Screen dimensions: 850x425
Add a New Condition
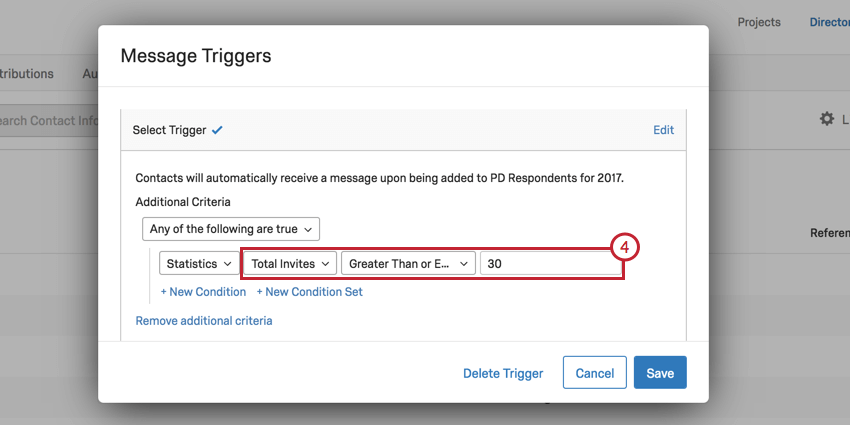tap(203, 292)
